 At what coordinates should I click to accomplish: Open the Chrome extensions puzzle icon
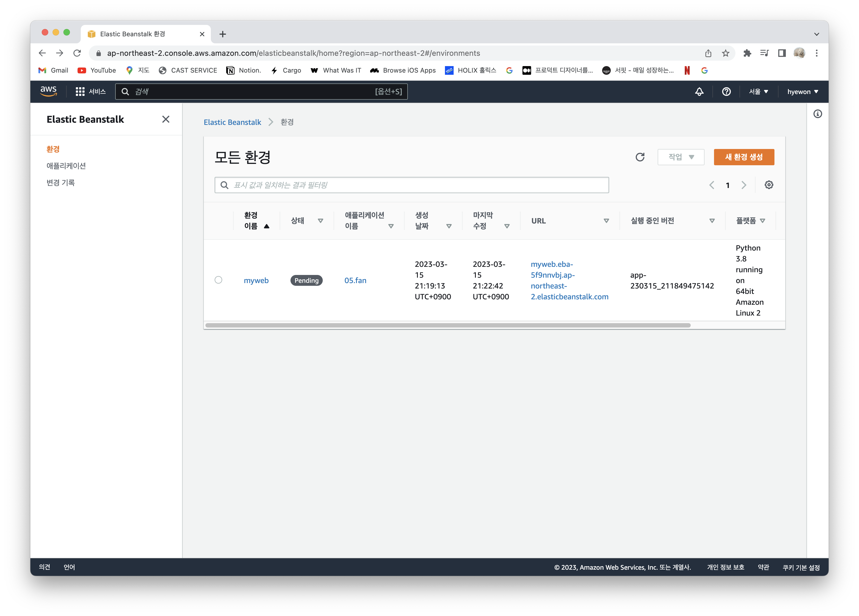point(747,53)
